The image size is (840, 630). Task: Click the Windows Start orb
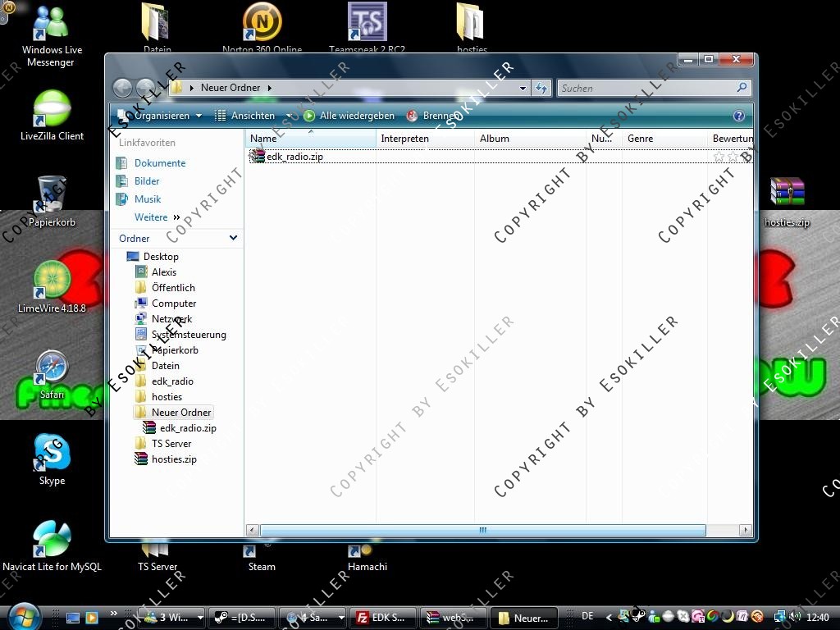(x=22, y=616)
